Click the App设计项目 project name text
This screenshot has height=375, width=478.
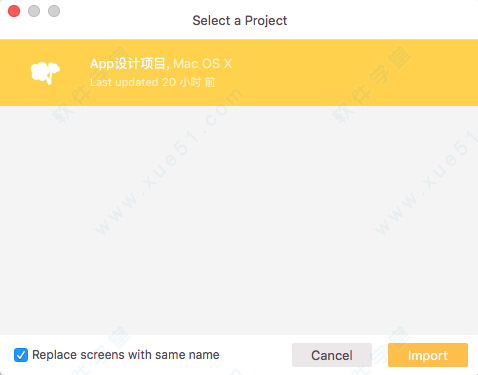point(130,63)
